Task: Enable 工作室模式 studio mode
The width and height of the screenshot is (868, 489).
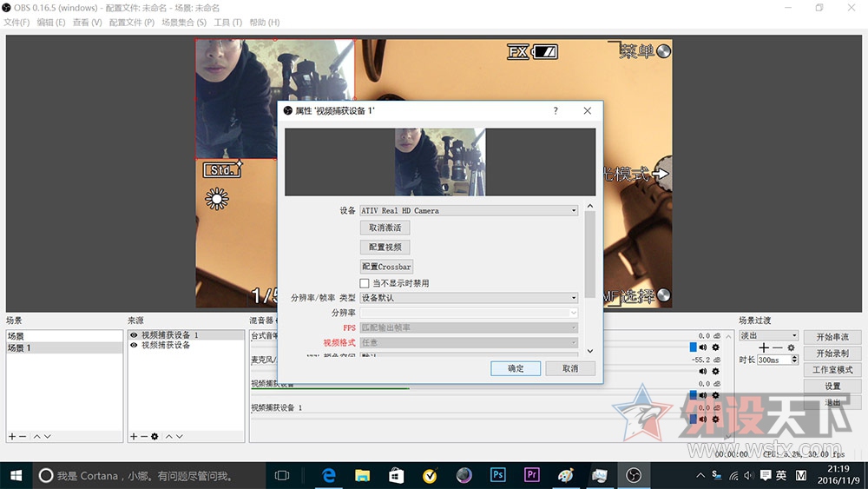Action: [832, 369]
